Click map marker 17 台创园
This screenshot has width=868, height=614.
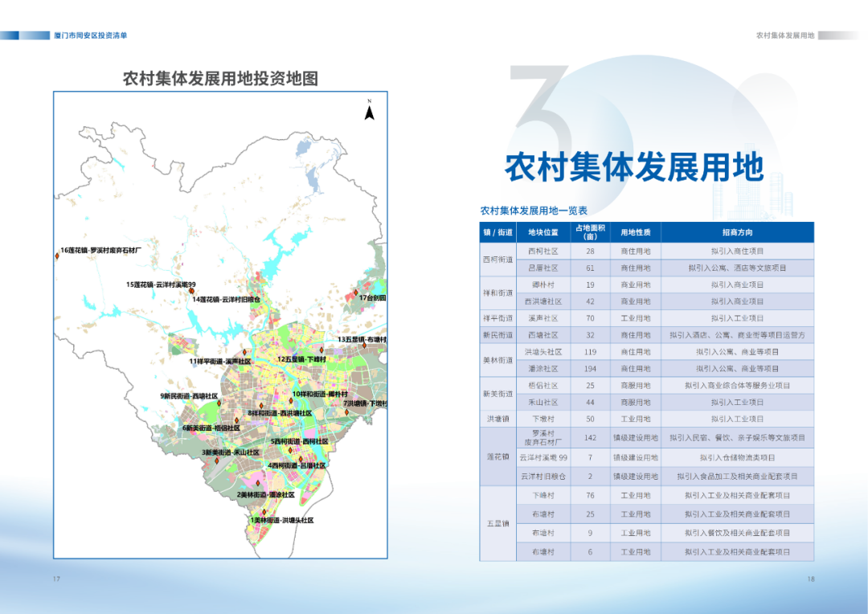click(x=355, y=294)
